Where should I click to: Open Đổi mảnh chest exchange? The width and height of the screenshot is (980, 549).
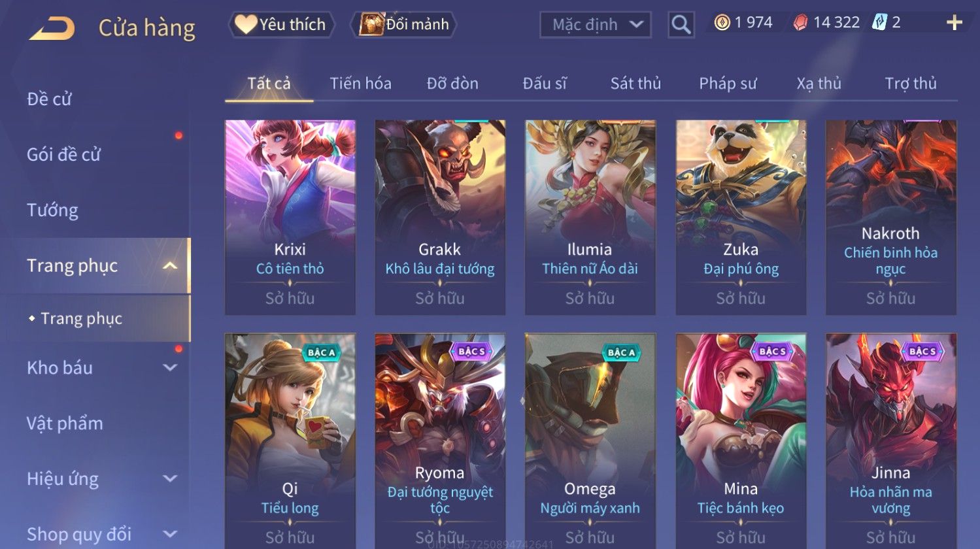click(403, 25)
